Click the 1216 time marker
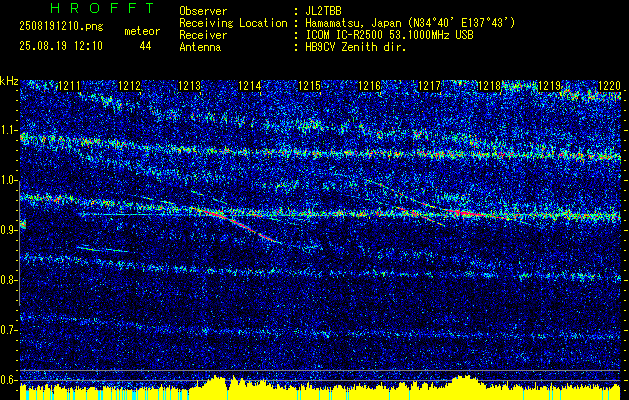The width and height of the screenshot is (629, 400). 369,85
